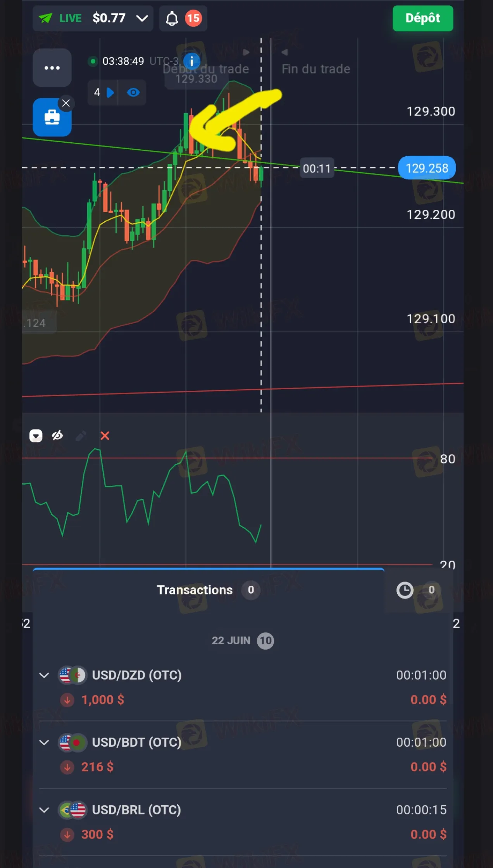Close the briefcase panel with X badge
The width and height of the screenshot is (493, 868).
66,103
